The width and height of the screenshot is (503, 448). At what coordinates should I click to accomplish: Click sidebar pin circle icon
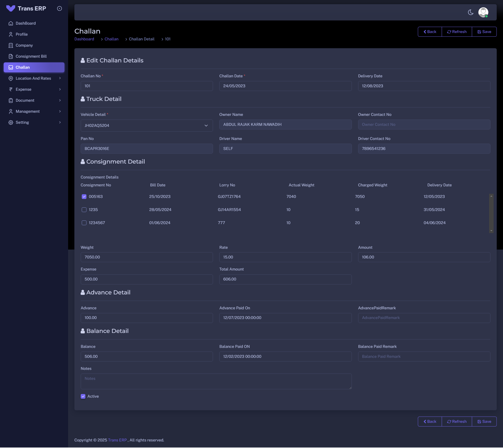pyautogui.click(x=59, y=8)
